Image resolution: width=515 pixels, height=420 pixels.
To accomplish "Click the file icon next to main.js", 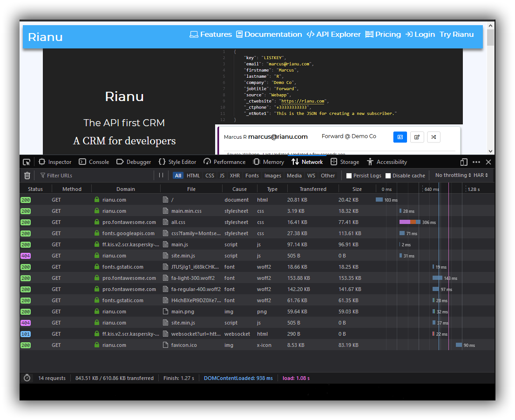I will [166, 244].
